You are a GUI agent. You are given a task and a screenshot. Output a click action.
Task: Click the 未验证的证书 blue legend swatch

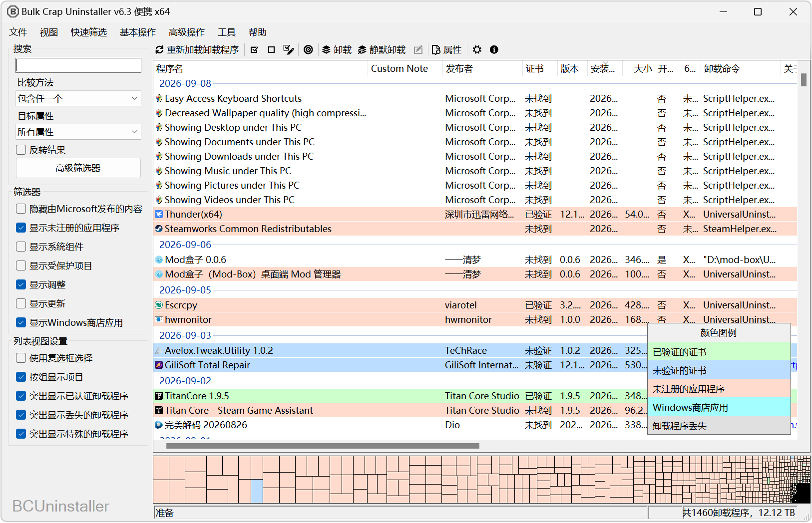click(719, 371)
